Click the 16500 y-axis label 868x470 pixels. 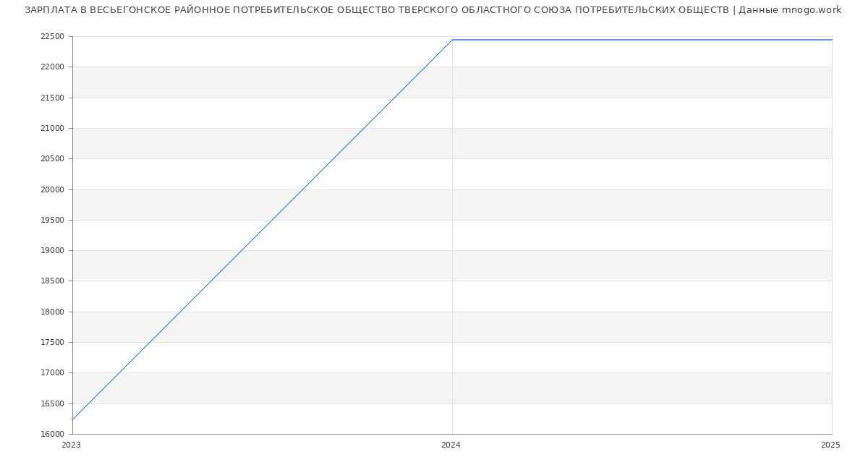click(x=53, y=404)
